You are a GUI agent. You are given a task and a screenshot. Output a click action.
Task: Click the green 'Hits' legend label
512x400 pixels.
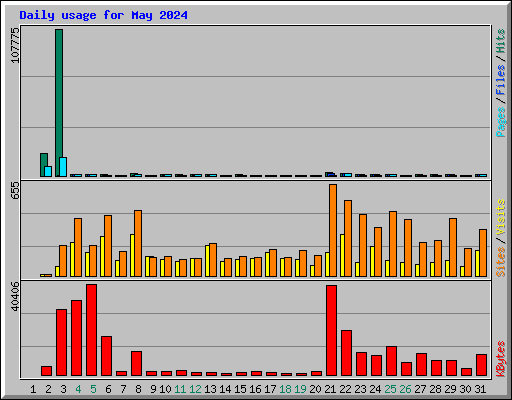coord(501,41)
